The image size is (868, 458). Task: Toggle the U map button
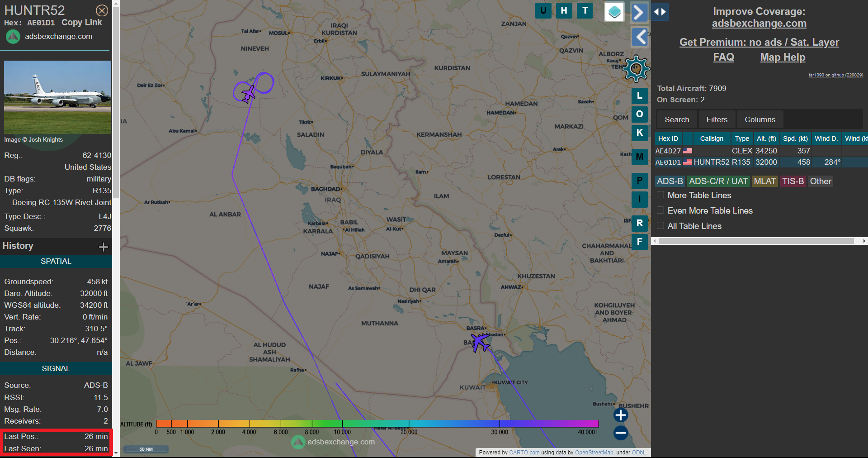(543, 10)
